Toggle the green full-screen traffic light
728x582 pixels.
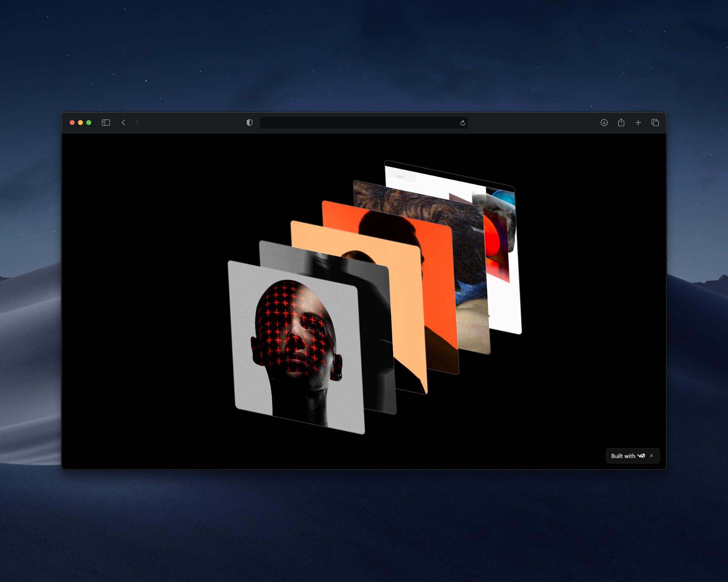[x=88, y=123]
